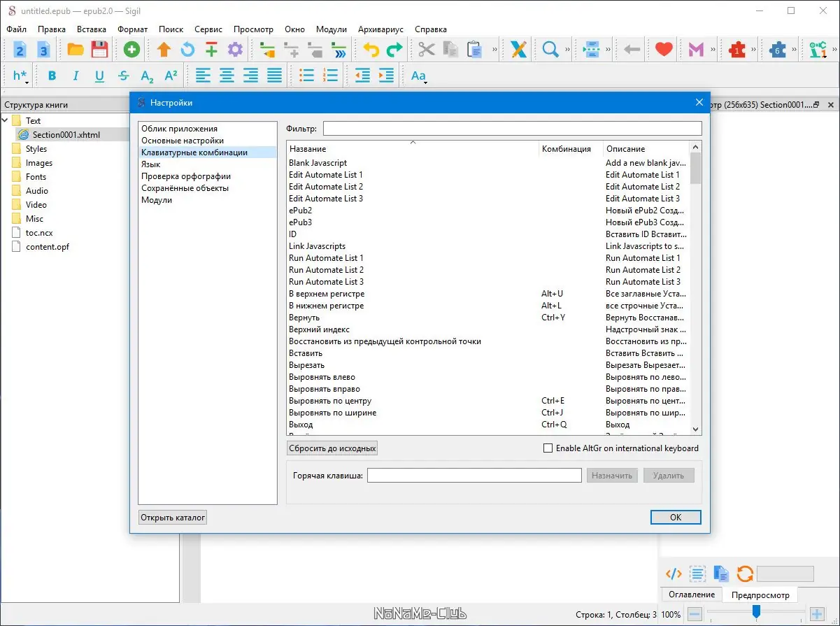
Task: Click the red heart toolbar icon
Action: [664, 50]
